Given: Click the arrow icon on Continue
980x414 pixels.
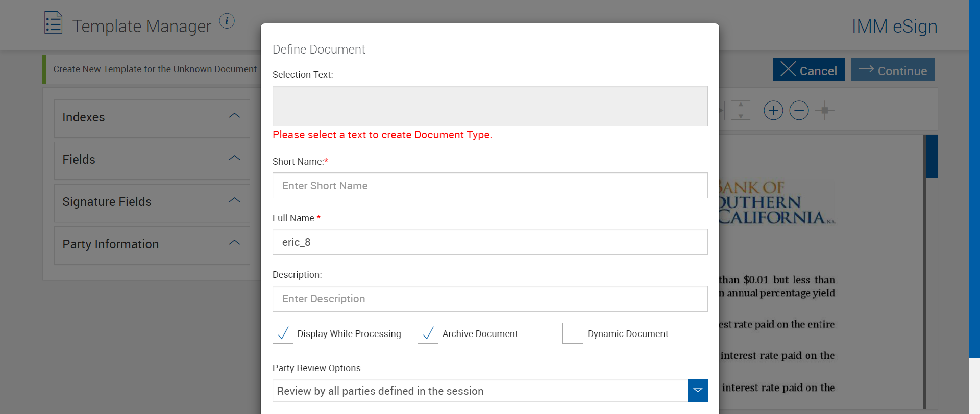Looking at the screenshot, I should (866, 69).
